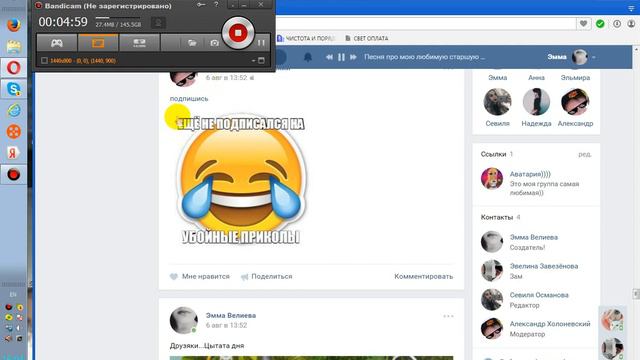Expand the Bandicam capture area size dropdown
The image size is (640, 360).
[x=253, y=60]
